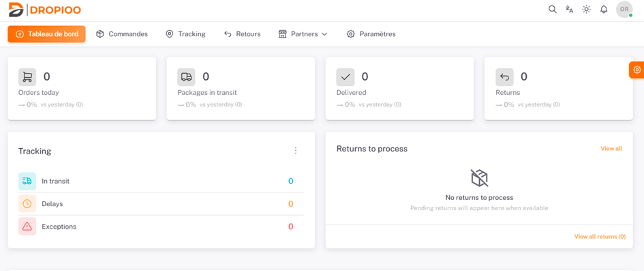Expand the Partners dropdown menu
644x271 pixels.
[303, 34]
